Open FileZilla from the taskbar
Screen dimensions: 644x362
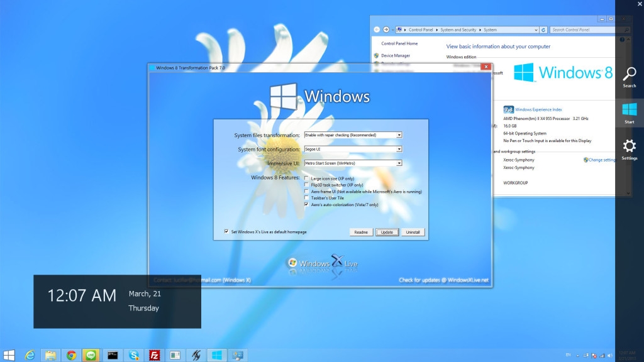[x=155, y=355]
